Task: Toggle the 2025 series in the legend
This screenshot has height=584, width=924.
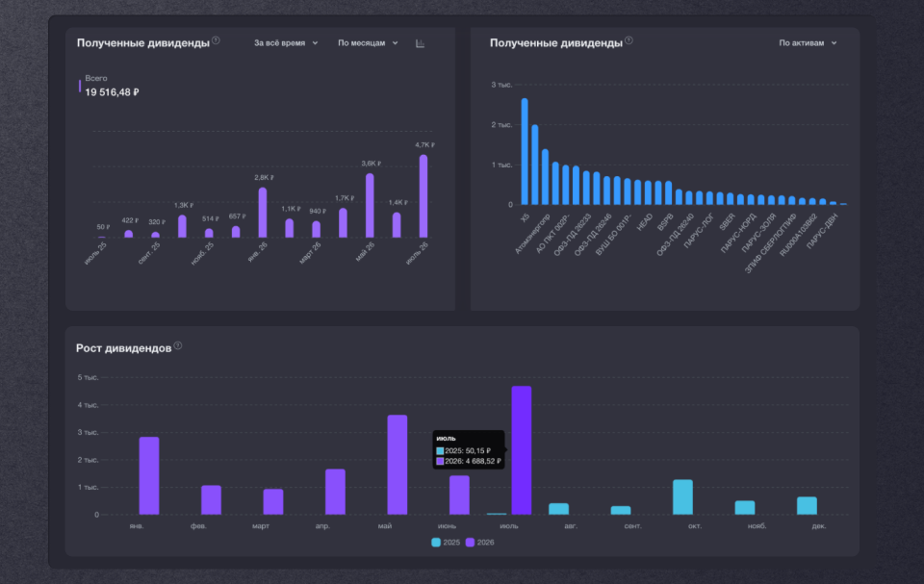Action: click(x=446, y=543)
